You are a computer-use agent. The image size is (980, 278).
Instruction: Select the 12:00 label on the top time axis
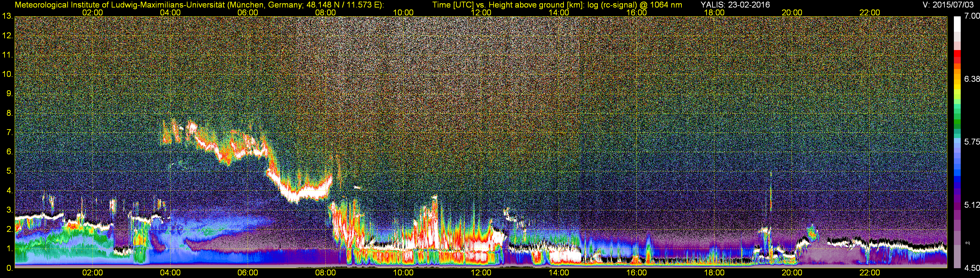[x=481, y=12]
